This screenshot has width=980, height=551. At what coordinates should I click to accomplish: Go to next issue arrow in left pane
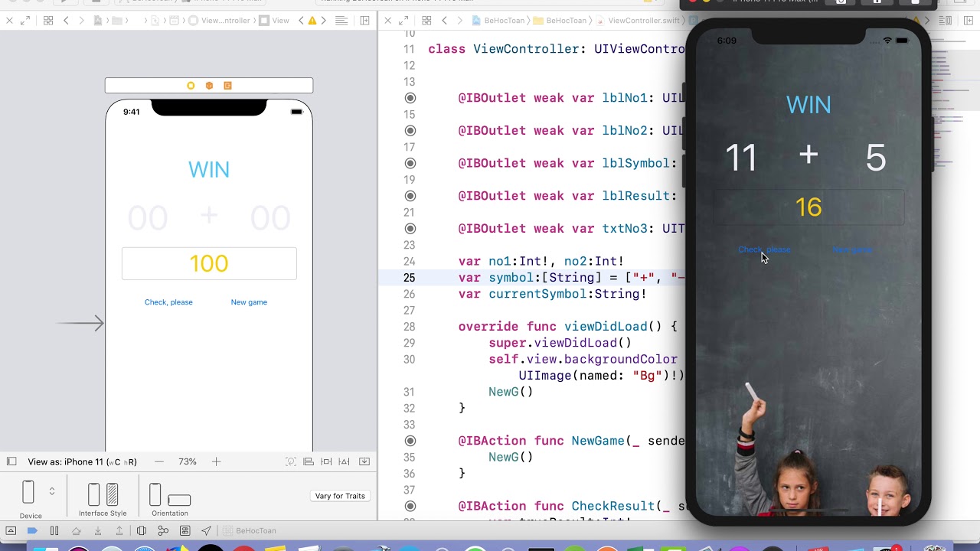(324, 21)
